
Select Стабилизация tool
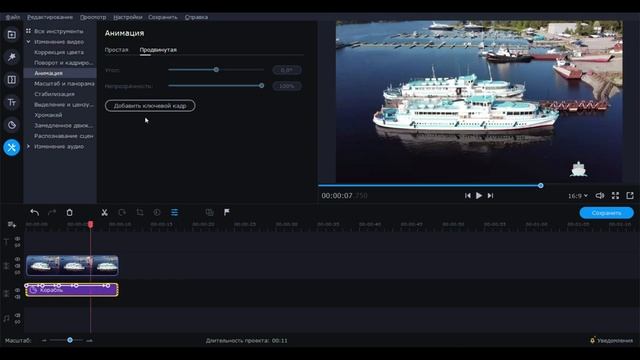point(54,94)
